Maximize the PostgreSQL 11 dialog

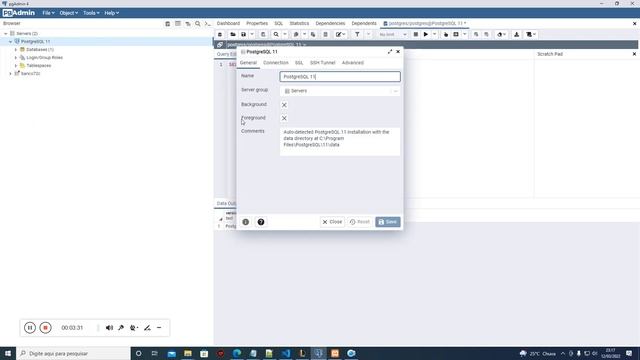click(390, 52)
